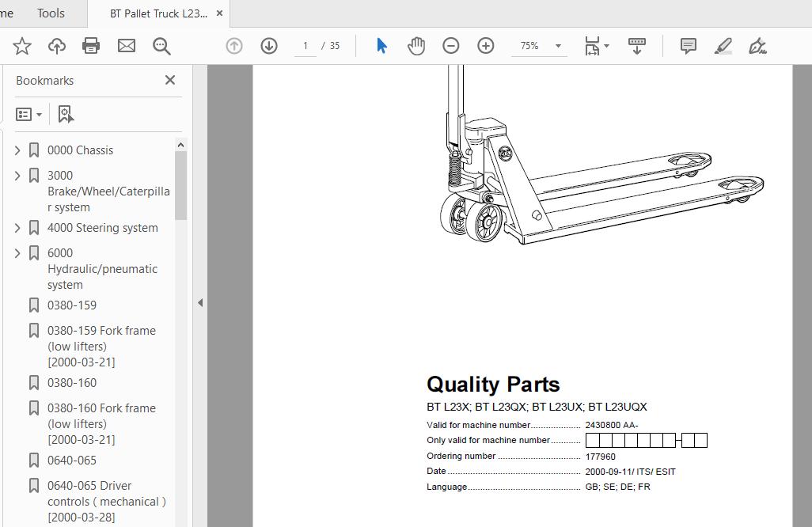Select the highlighter pen tool
812x527 pixels.
coord(723,46)
